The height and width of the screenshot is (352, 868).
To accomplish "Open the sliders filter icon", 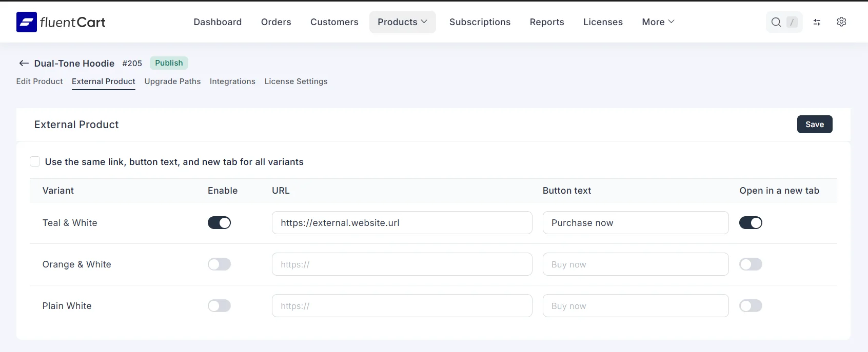I will [817, 22].
